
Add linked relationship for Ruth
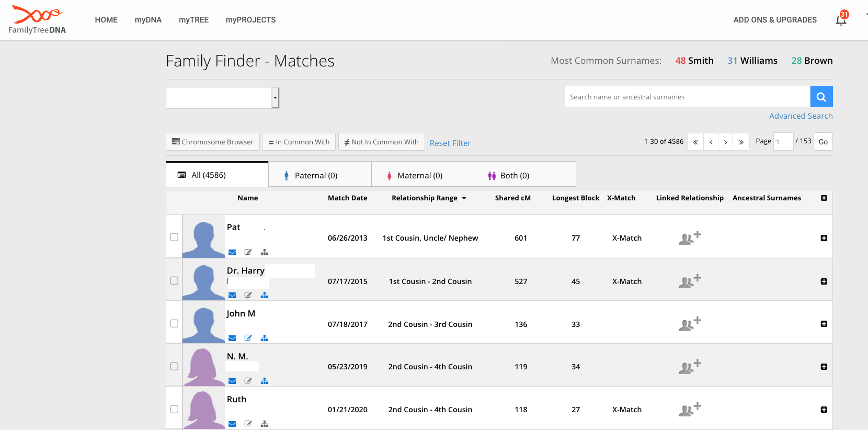689,410
